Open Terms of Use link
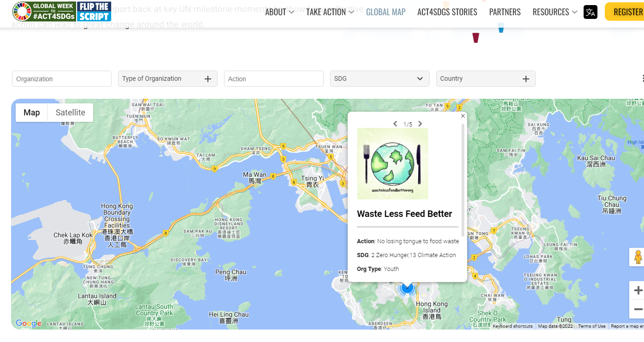644x342 pixels. coord(592,326)
